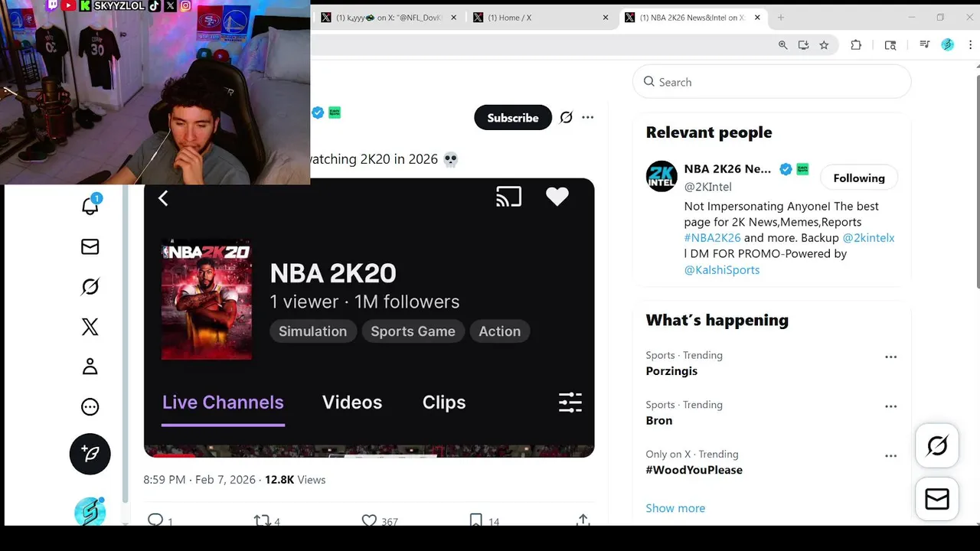Viewport: 980px width, 551px height.
Task: Click the back chevron in the embedded image
Action: click(163, 198)
